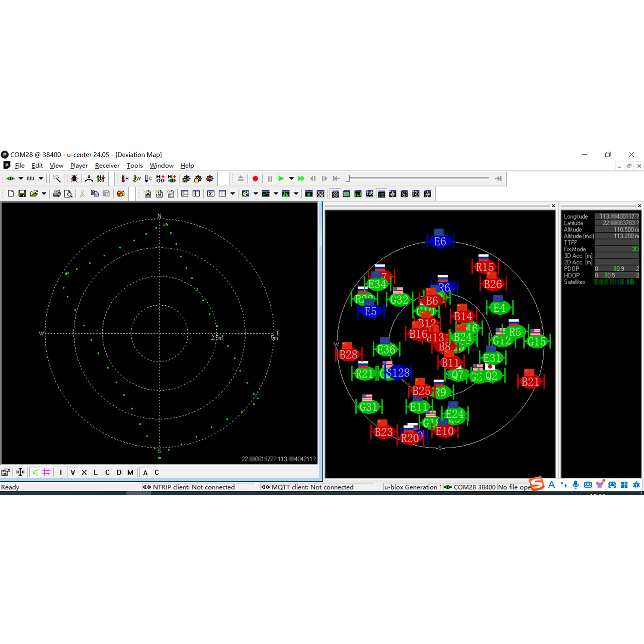Viewport: 644px width, 644px height.
Task: Toggle the V button below deviation map
Action: tap(73, 472)
